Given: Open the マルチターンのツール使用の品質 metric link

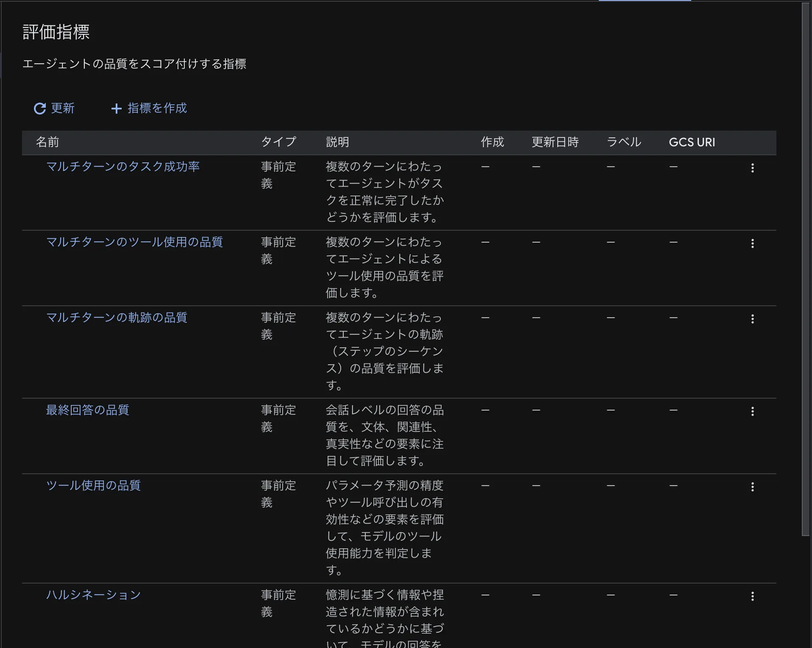Looking at the screenshot, I should pyautogui.click(x=134, y=242).
